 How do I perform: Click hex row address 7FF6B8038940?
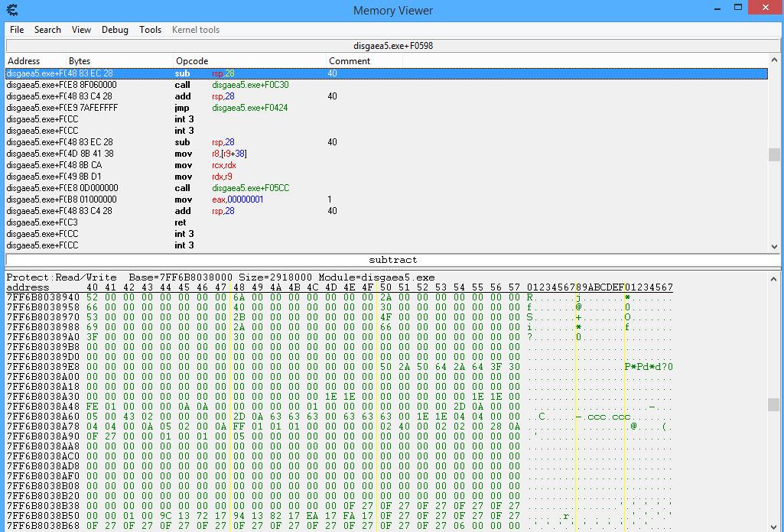pyautogui.click(x=43, y=297)
